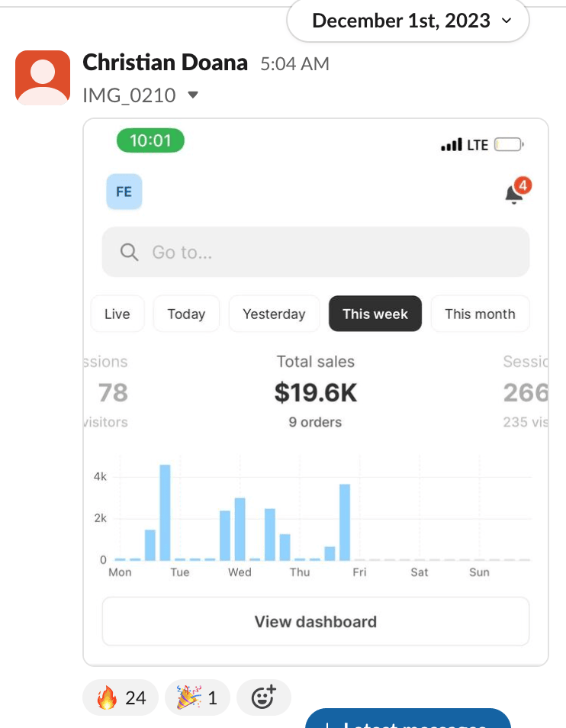The height and width of the screenshot is (728, 566).
Task: Click the cellular signal bars icon
Action: click(x=451, y=144)
